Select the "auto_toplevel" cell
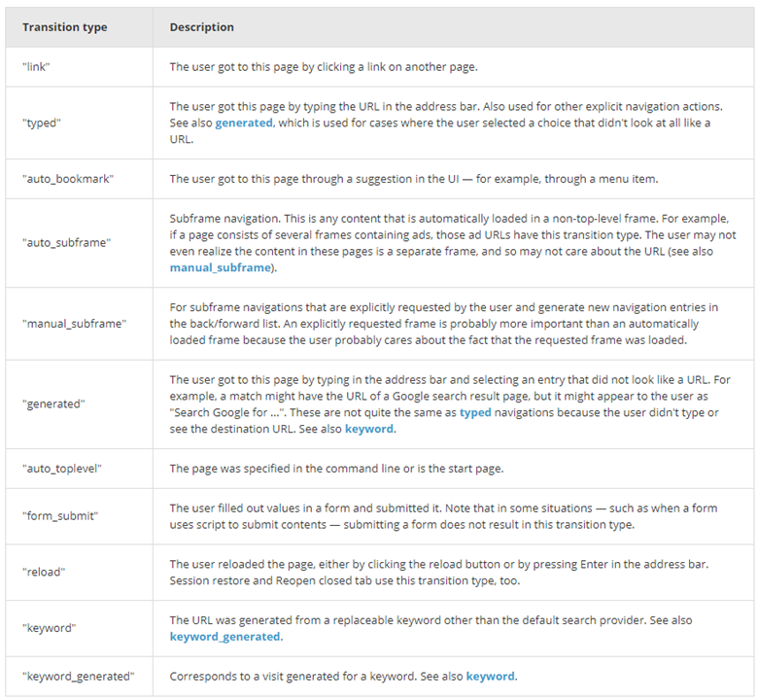This screenshot has width=758, height=700. click(80, 469)
